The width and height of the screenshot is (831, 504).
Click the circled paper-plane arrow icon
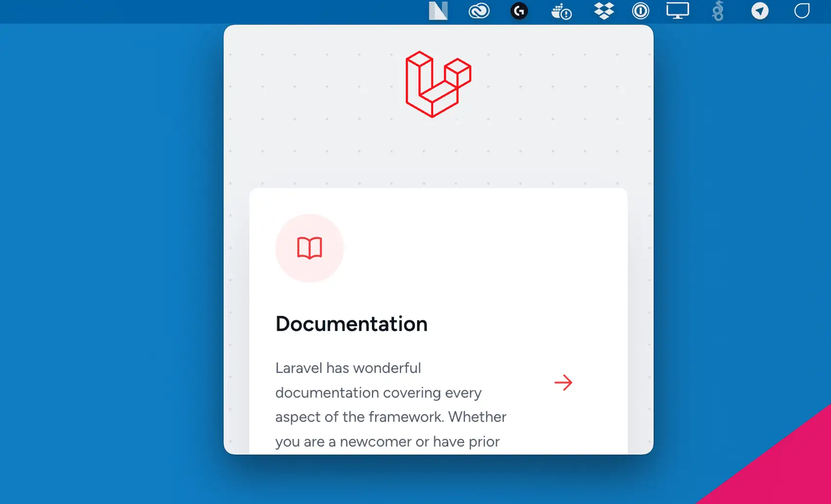(x=760, y=11)
